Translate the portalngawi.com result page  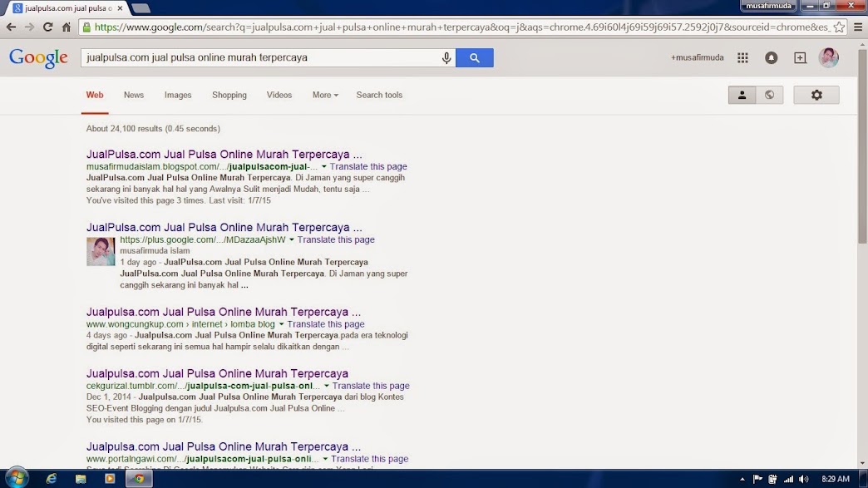[x=369, y=459]
